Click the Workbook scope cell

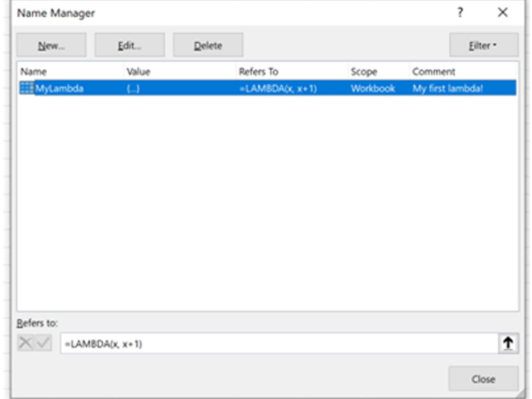(373, 88)
